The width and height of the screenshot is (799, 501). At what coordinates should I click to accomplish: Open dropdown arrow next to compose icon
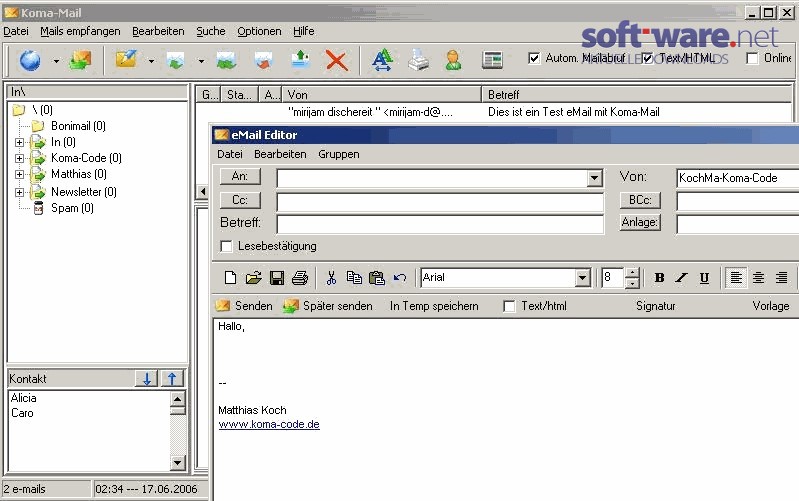[151, 61]
